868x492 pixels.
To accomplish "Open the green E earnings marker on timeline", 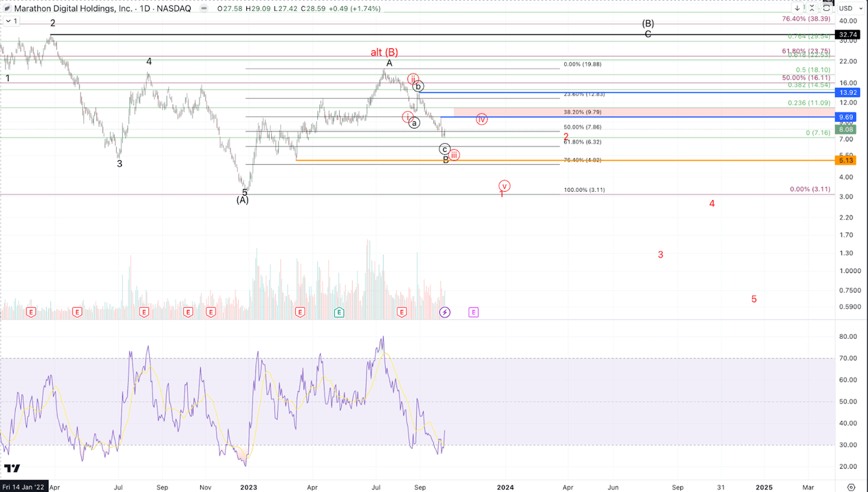I will pos(338,312).
